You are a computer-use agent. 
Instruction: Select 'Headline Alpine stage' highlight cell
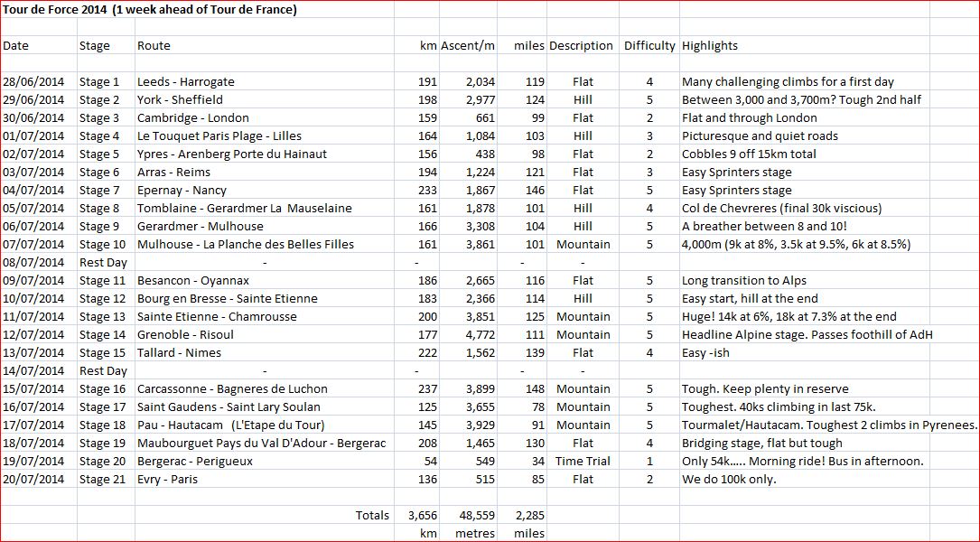pyautogui.click(x=807, y=336)
